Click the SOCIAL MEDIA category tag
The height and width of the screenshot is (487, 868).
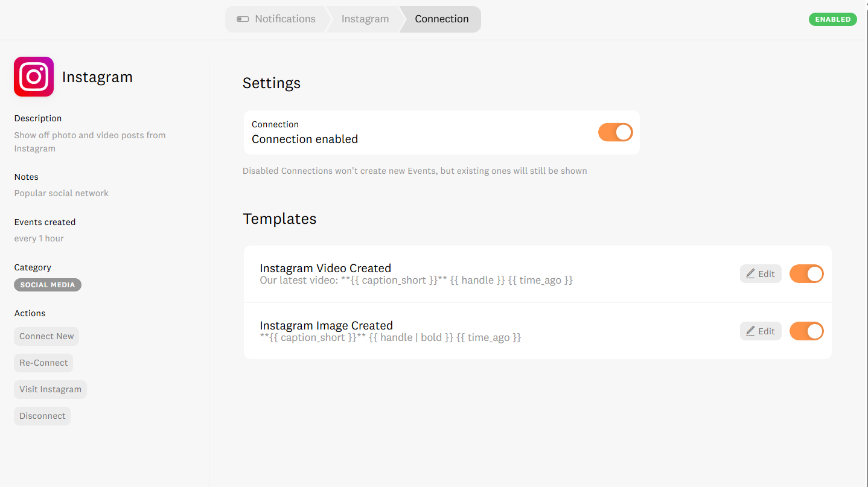48,285
